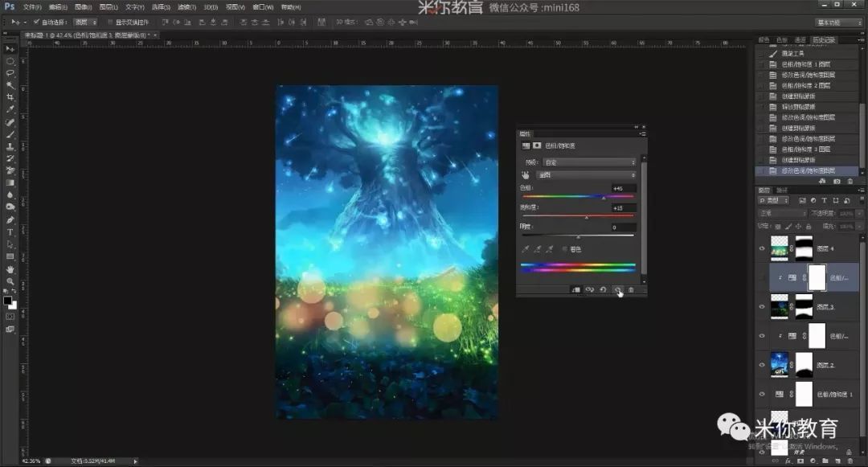Select the last history state entry
The height and width of the screenshot is (467, 868).
point(807,171)
